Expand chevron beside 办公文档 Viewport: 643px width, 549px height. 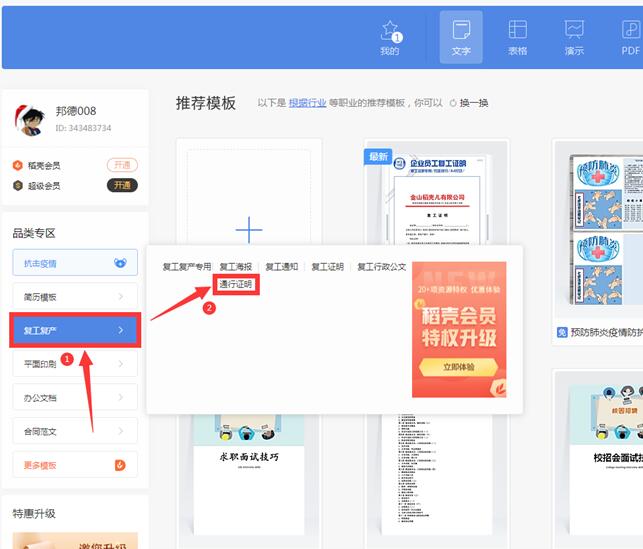(121, 397)
